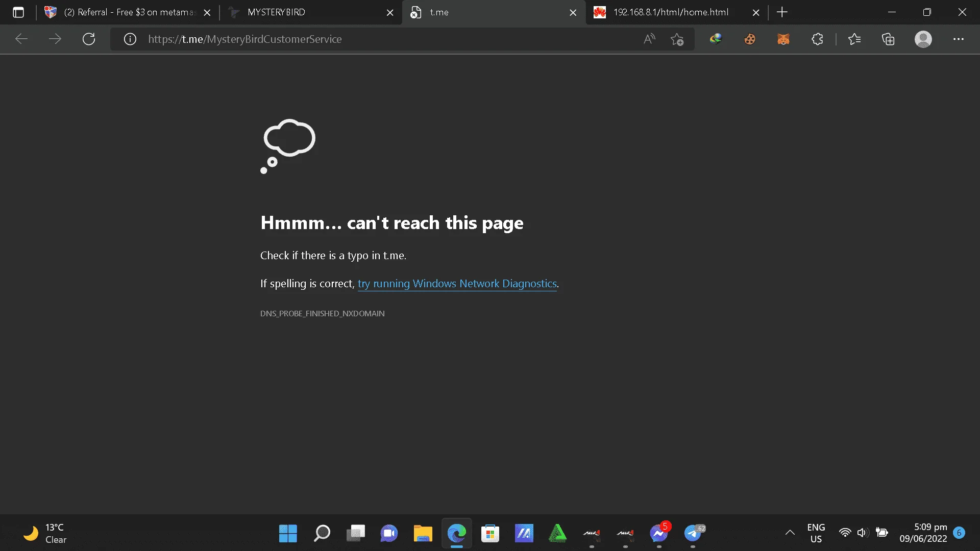Open File Explorer from taskbar
Image resolution: width=980 pixels, height=551 pixels.
(423, 534)
